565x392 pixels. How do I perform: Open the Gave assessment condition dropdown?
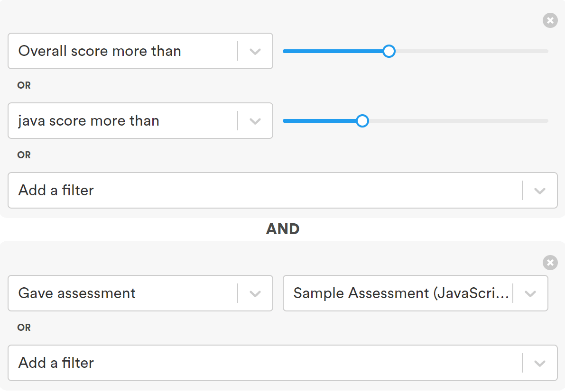click(x=140, y=293)
